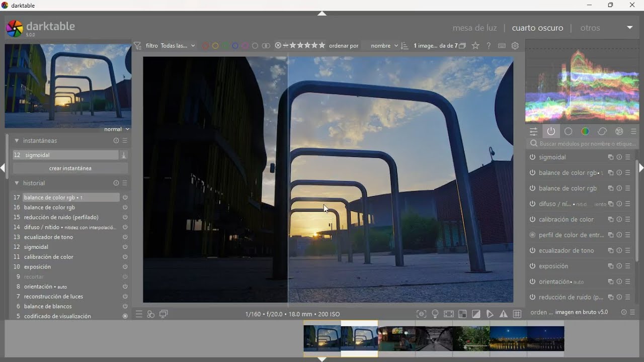Toggle history item 10 exposición power
This screenshot has width=644, height=362.
tap(125, 267)
